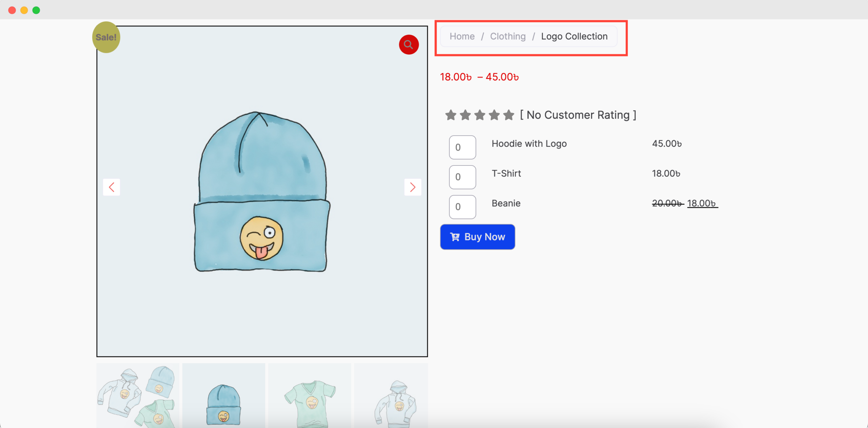
Task: Click the right navigation arrow on carousel
Action: point(412,187)
